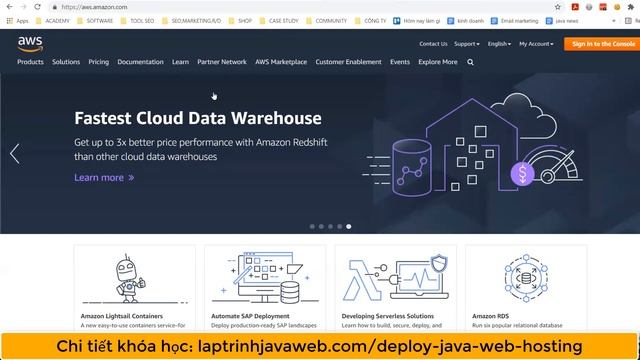Open the AWS site search magnifier

[x=470, y=62]
